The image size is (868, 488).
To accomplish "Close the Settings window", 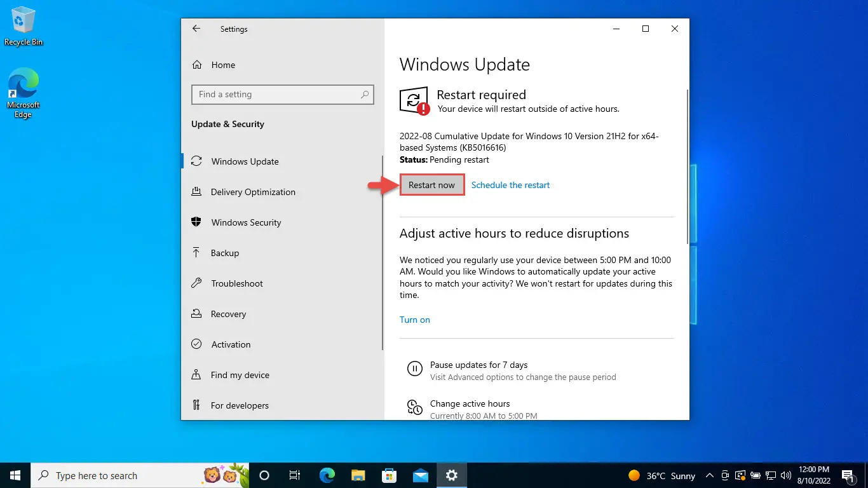I will pos(675,29).
